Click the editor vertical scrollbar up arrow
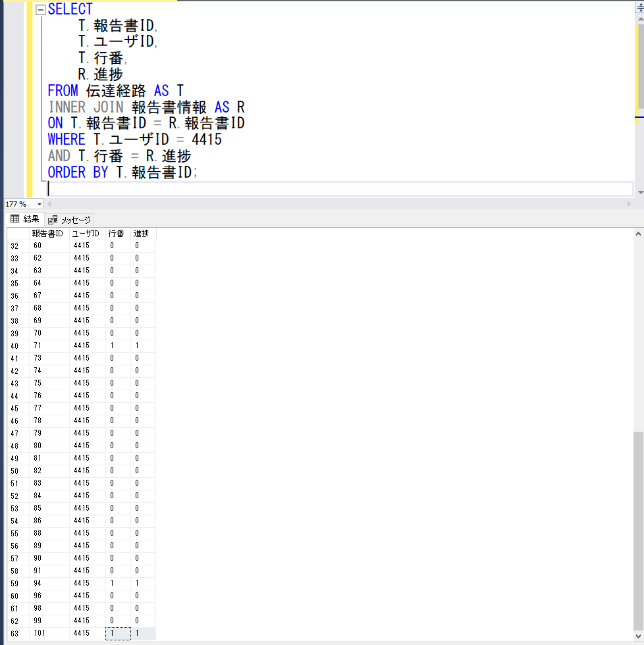 pyautogui.click(x=639, y=18)
